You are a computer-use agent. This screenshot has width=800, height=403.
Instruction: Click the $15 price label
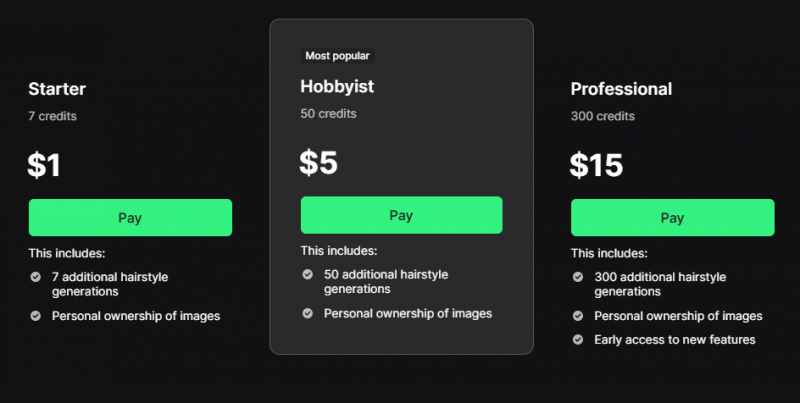pos(596,164)
